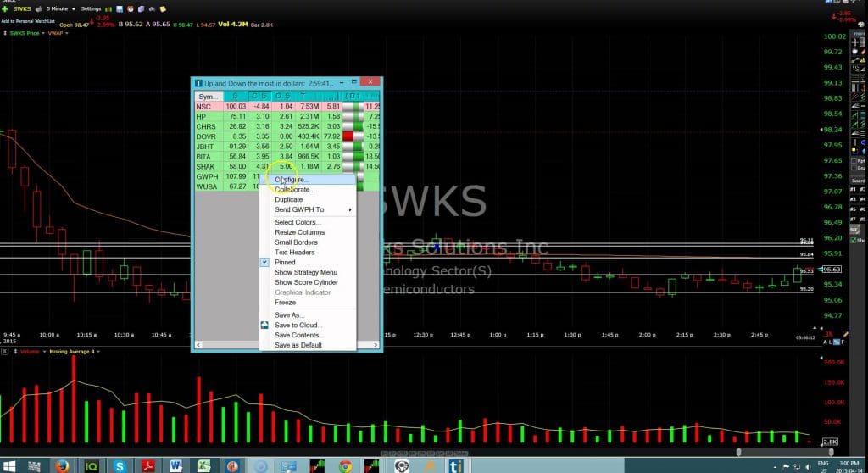Select yellow note tool in right toolbar
The width and height of the screenshot is (868, 473).
click(854, 151)
